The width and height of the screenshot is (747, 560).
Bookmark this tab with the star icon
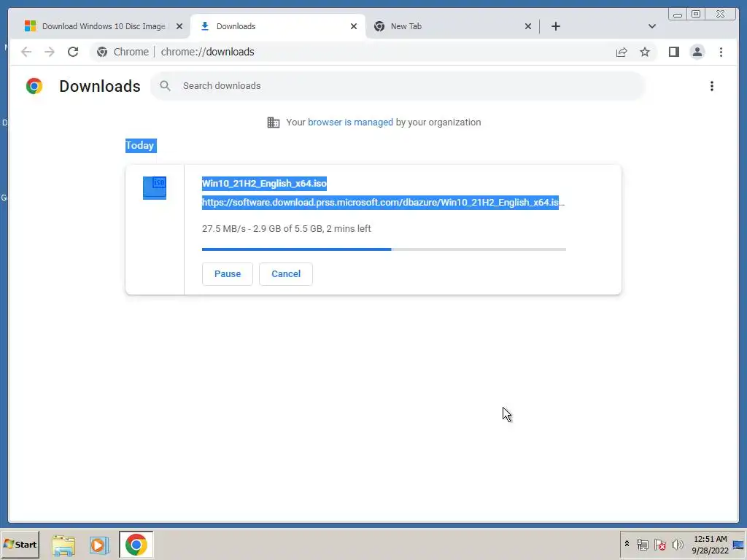645,52
